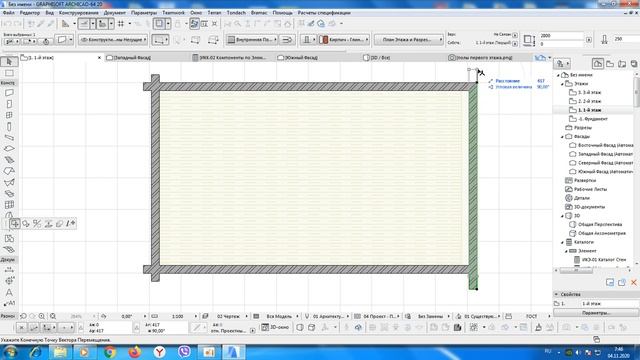Screen dimensions: 640x360
Task: Open Google Chrome from the taskbar
Action: [109, 352]
